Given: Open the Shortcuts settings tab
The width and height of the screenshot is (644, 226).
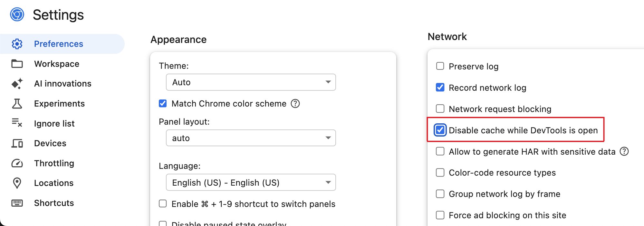Looking at the screenshot, I should (x=54, y=203).
